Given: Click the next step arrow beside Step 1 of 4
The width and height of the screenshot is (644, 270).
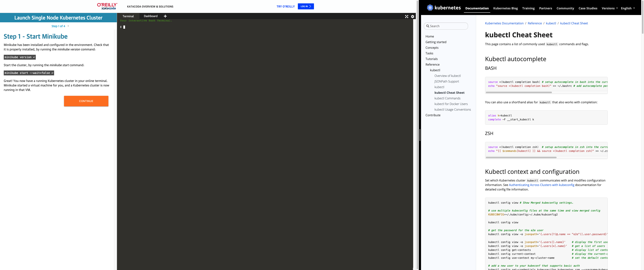Looking at the screenshot, I should [68, 26].
